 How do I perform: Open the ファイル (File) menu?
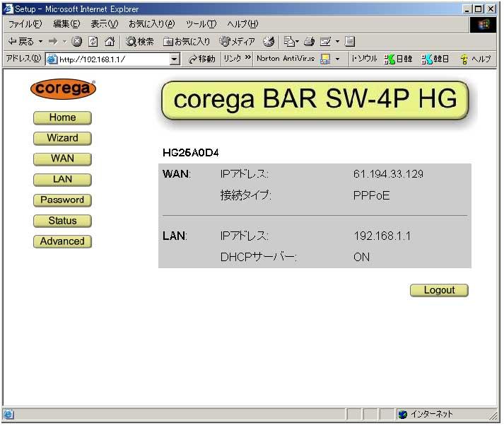click(25, 24)
